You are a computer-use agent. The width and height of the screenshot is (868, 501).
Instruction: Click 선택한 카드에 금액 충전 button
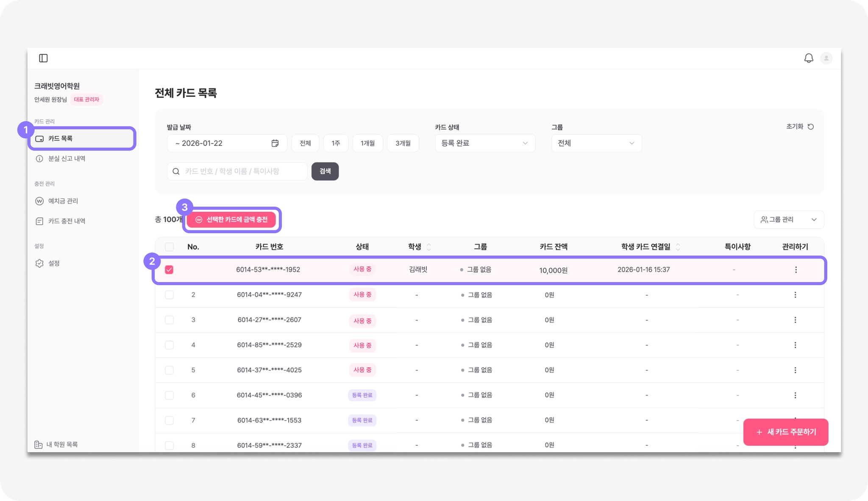(231, 220)
